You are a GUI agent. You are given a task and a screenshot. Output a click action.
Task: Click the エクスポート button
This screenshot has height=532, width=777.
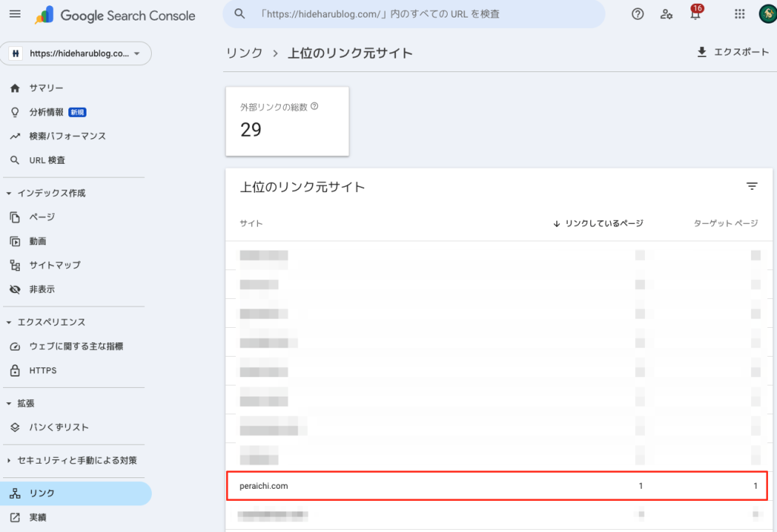point(732,52)
